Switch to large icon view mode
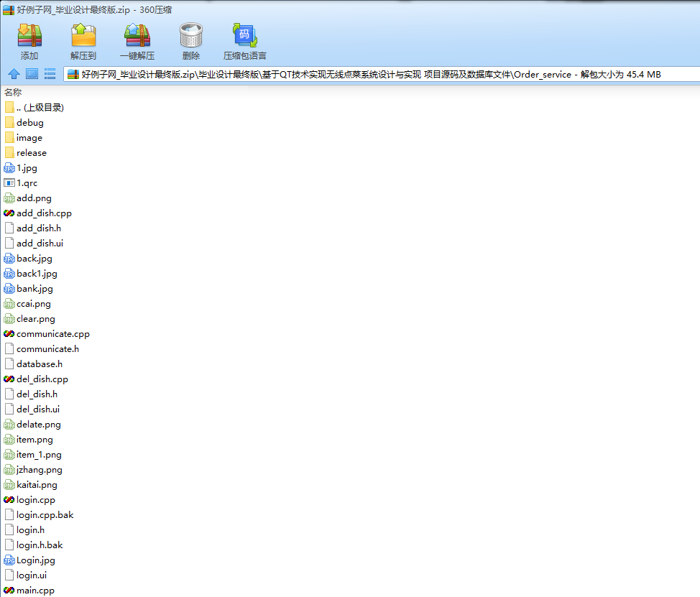 point(32,74)
